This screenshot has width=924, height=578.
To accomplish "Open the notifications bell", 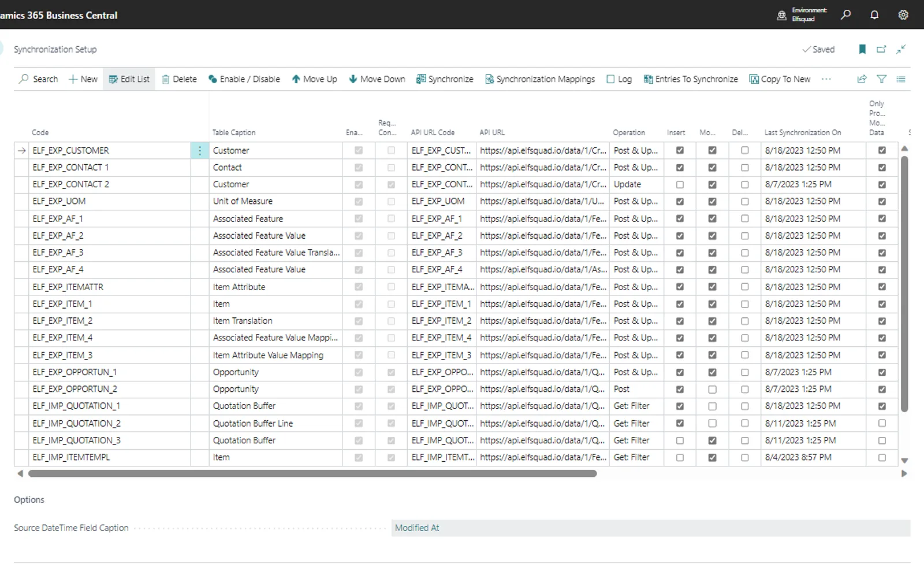I will pyautogui.click(x=874, y=15).
